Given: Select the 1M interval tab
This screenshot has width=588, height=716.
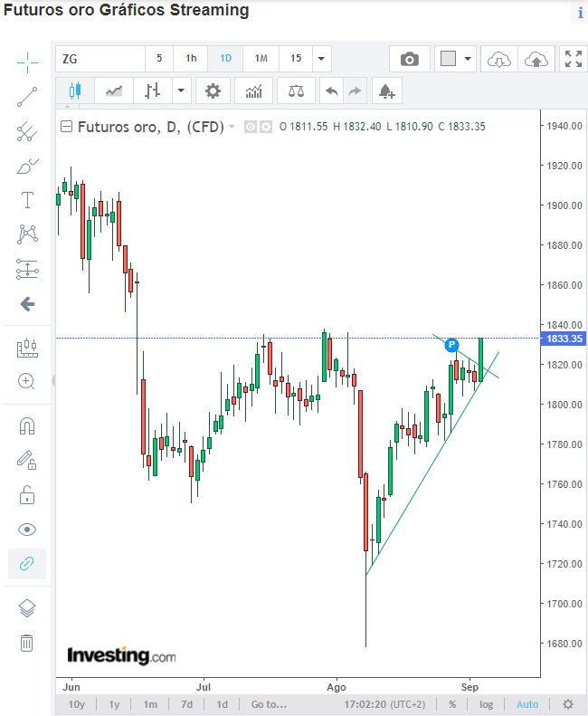Looking at the screenshot, I should [261, 59].
